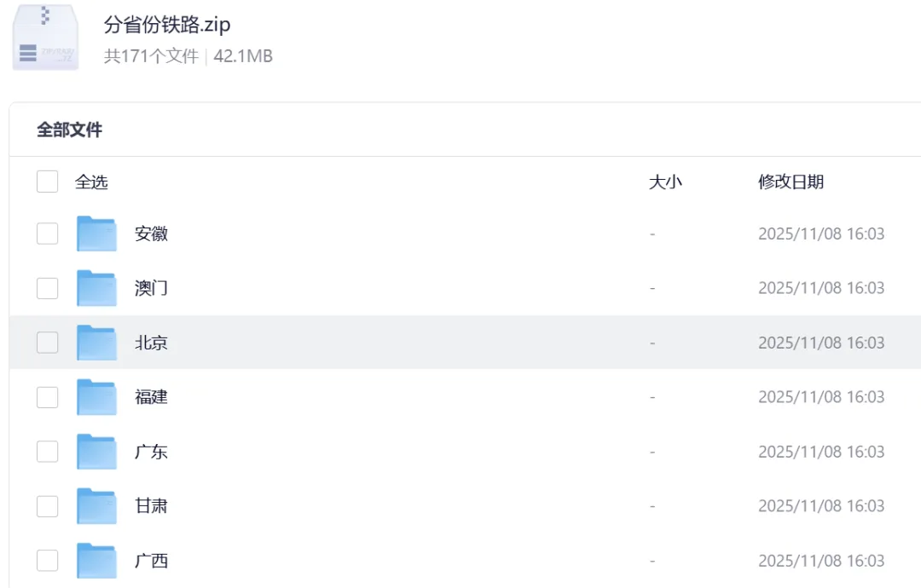Screen dimensions: 921x588
Task: Check the box beside 安徽
Action: click(x=47, y=233)
